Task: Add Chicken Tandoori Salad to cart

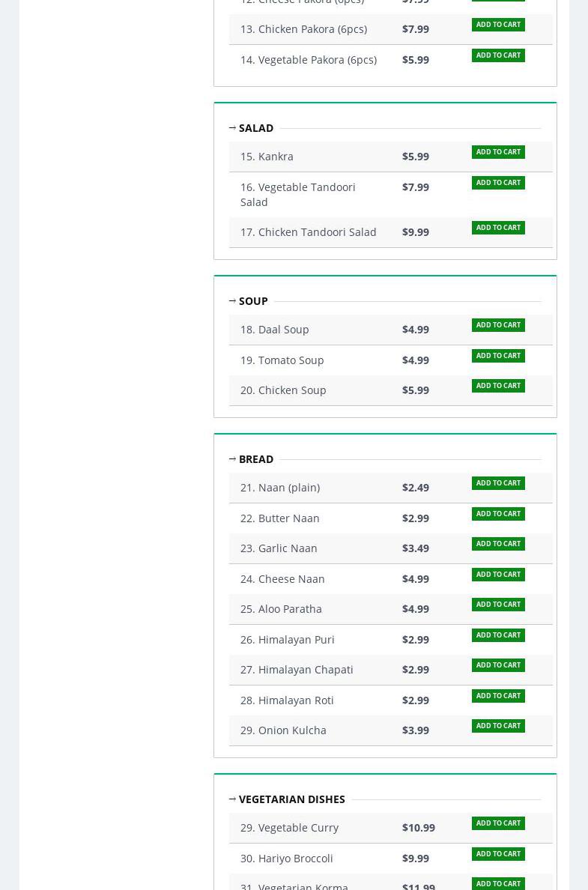Action: point(498,228)
